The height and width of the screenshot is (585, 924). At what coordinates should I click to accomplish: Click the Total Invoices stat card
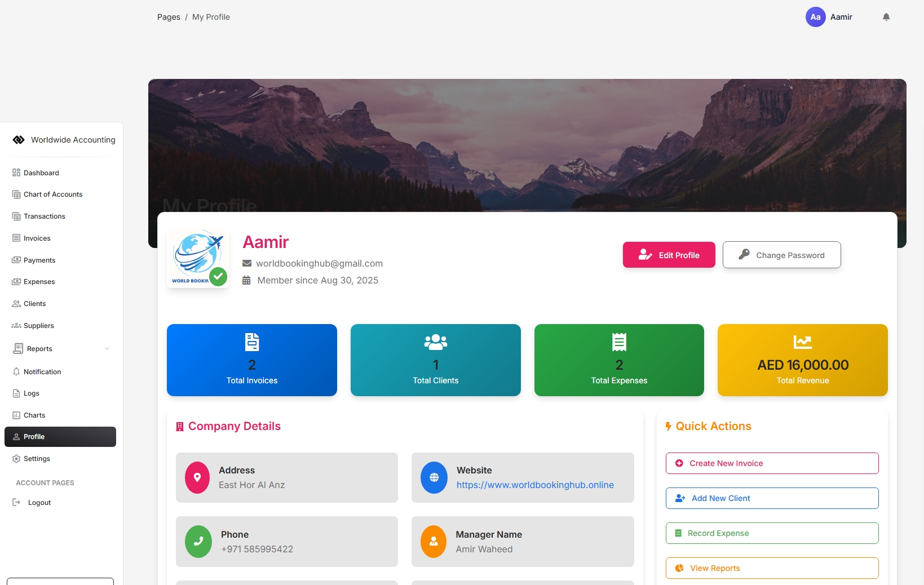tap(251, 360)
